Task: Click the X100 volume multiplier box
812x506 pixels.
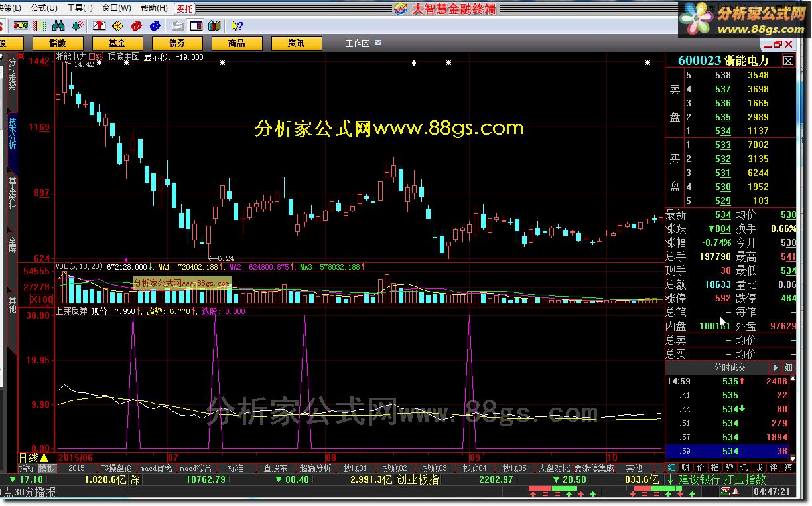Action: (41, 300)
